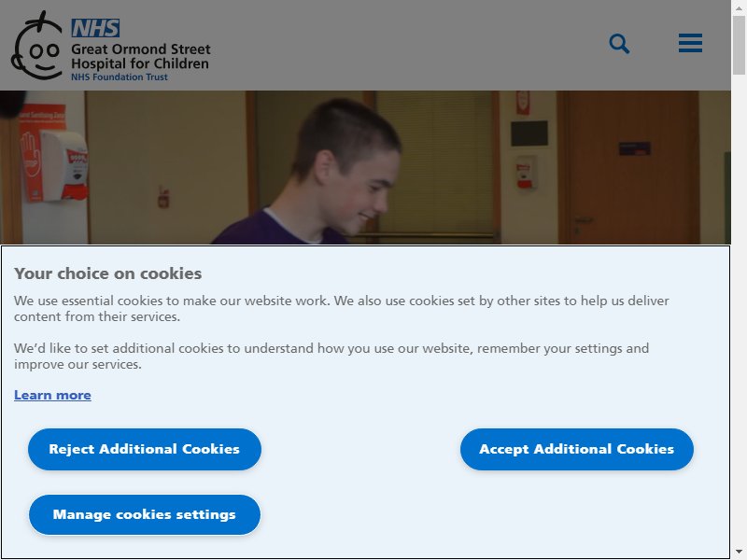
Task: Click the hand sanitiser dispenser in banner
Action: pos(64,164)
